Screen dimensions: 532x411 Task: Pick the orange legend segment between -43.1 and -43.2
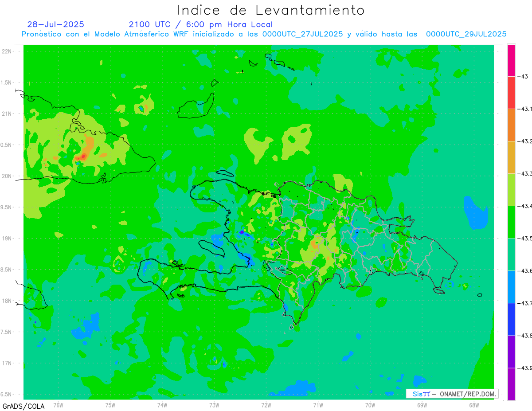[511, 125]
